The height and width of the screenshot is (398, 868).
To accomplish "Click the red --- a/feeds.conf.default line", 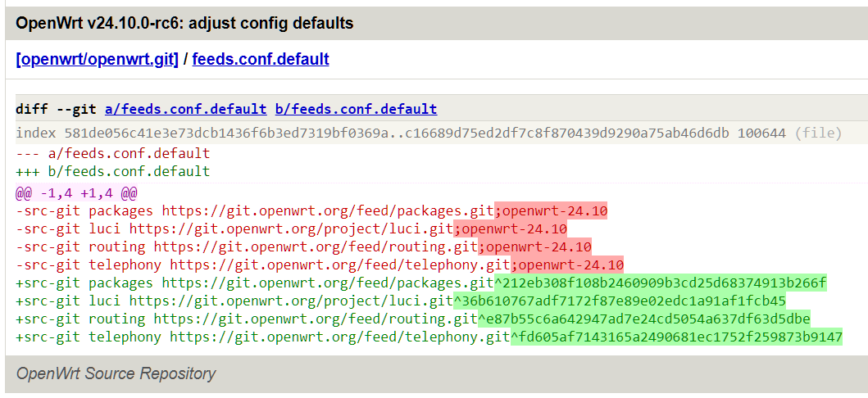I will tap(113, 153).
